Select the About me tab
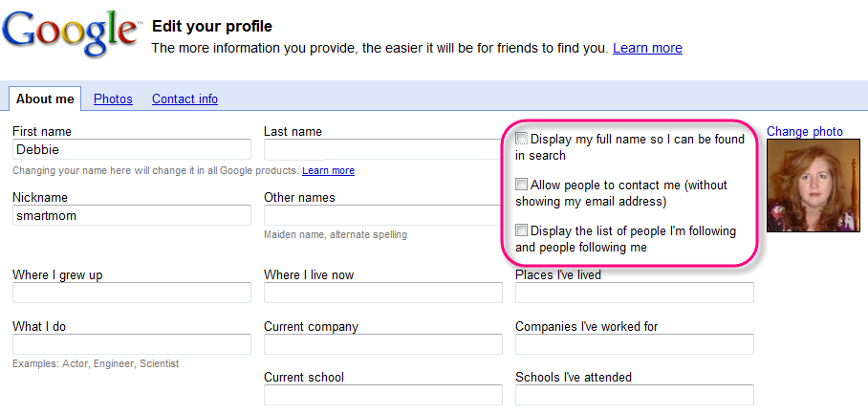Viewport: 868px width, 415px height. click(45, 98)
